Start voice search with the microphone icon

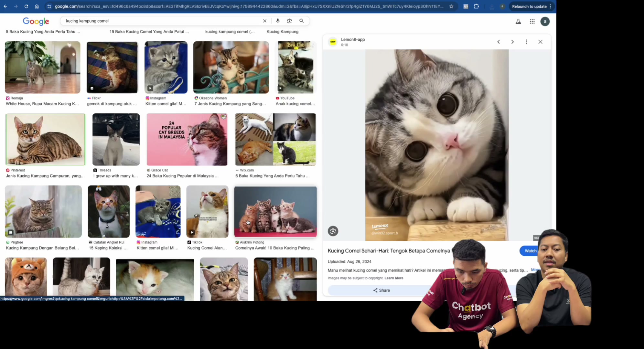278,21
